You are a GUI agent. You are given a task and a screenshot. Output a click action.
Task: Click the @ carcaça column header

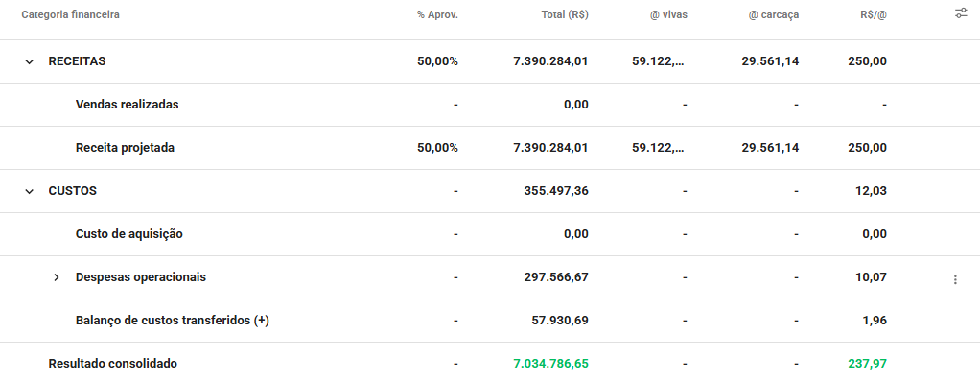[x=774, y=15]
